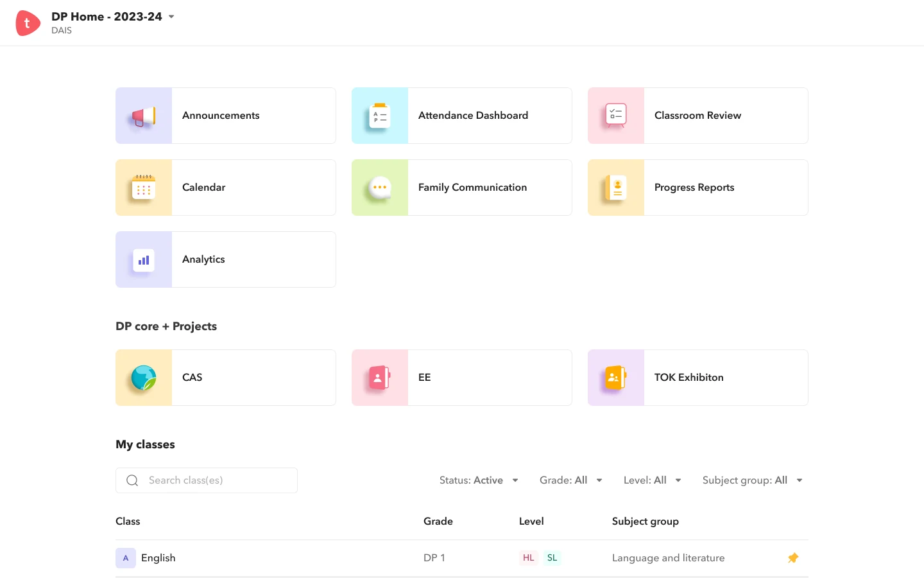
Task: Expand the DP Home 2023-24 dropdown
Action: 171,17
